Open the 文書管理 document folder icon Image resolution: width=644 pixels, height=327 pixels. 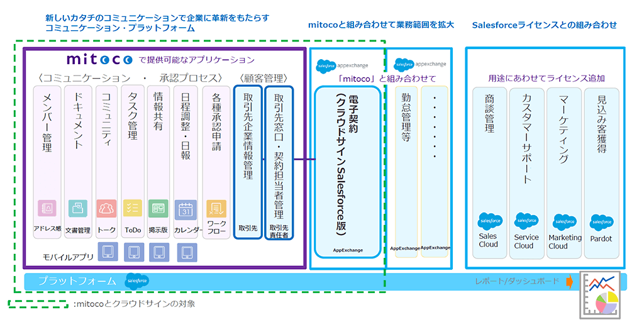[77, 208]
